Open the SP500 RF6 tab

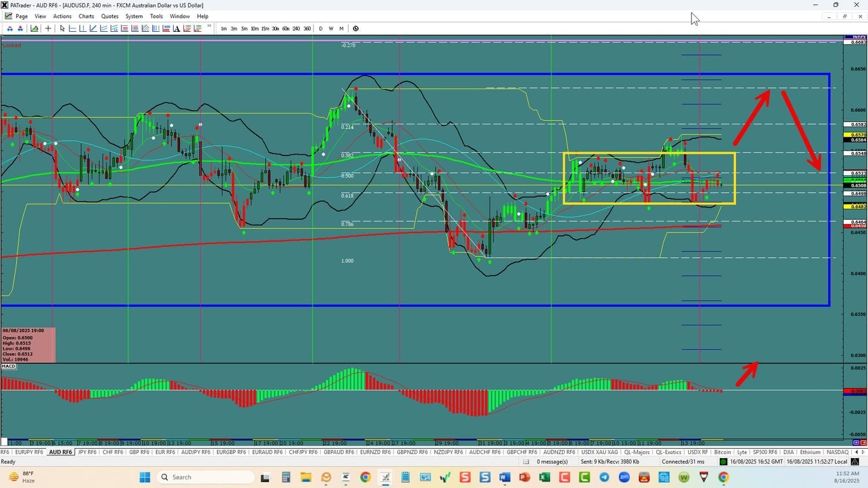765,452
